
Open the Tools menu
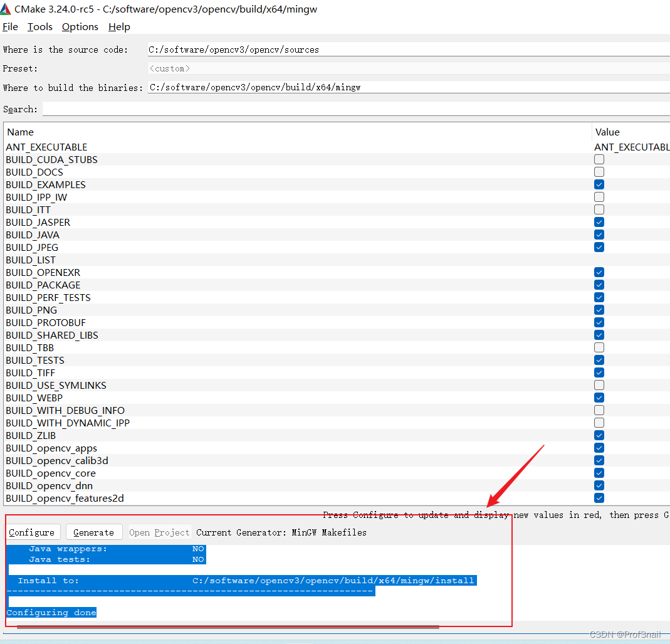(x=39, y=26)
